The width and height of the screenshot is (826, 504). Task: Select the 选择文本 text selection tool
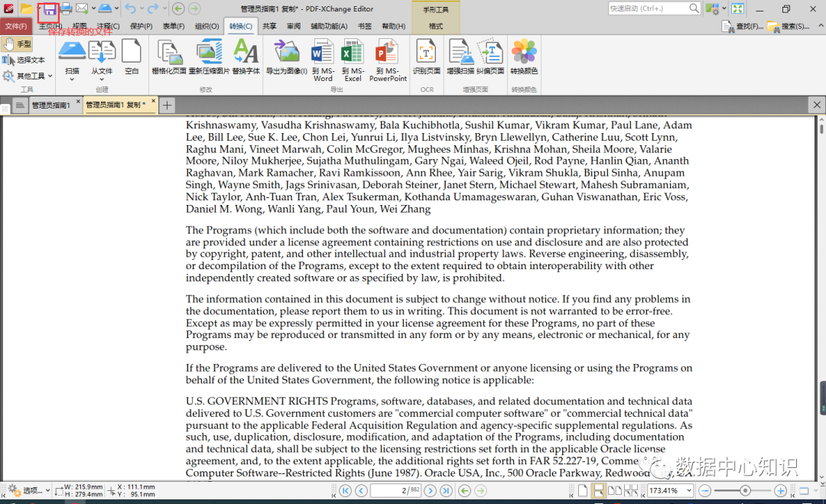pos(24,60)
